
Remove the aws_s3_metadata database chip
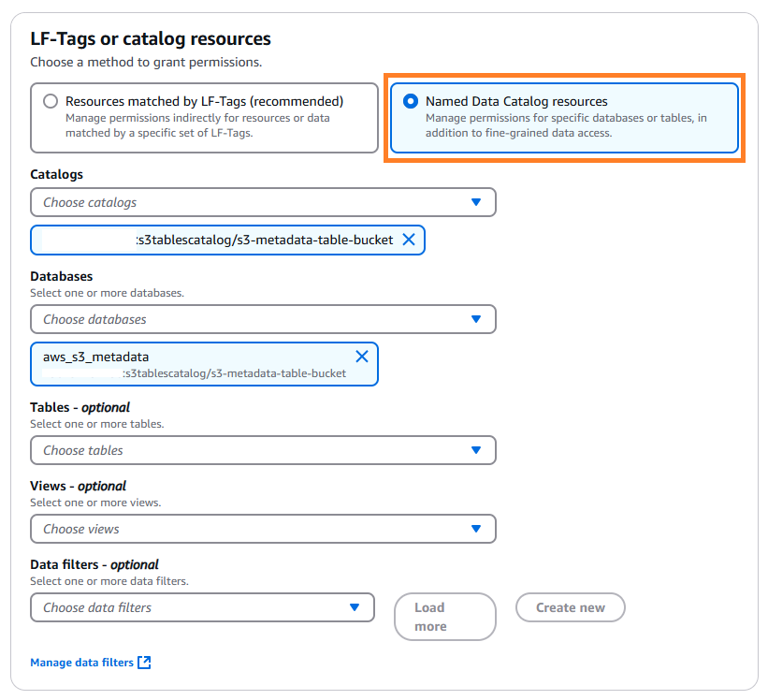362,357
